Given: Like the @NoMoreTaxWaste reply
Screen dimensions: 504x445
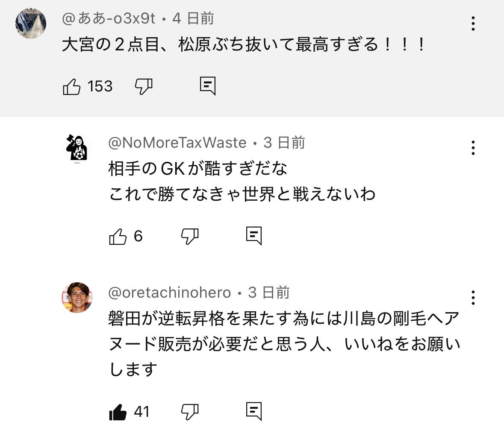Looking at the screenshot, I should click(118, 236).
